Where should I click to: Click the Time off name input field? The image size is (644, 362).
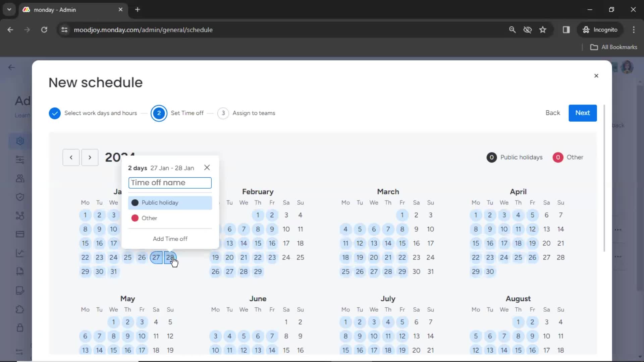(x=170, y=183)
